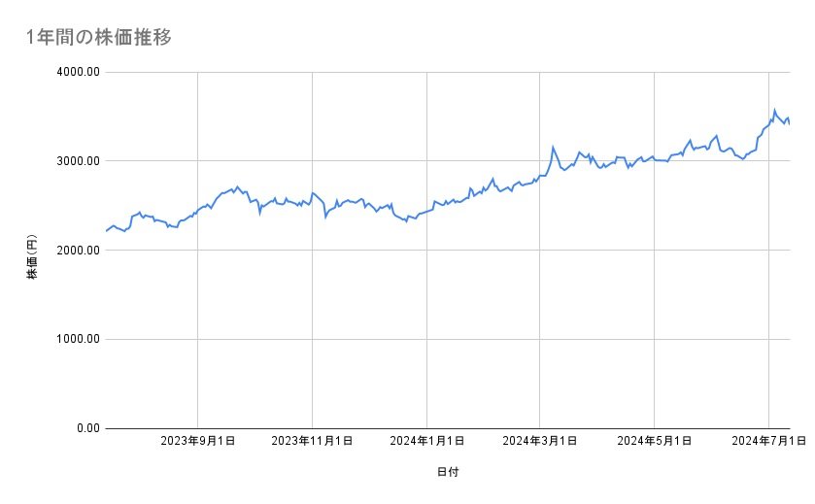Click the leftmost starting point of the line
Viewport: 815px width, 504px height.
[x=105, y=231]
